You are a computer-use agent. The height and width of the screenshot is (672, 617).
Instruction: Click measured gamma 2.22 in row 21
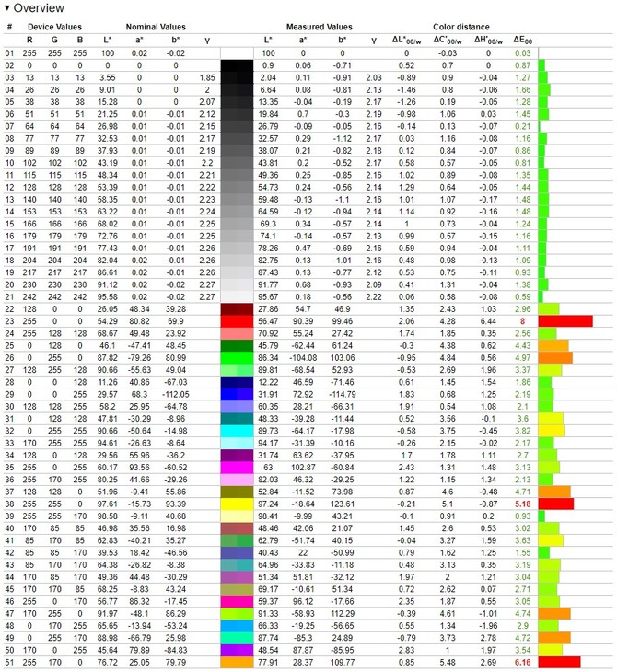374,297
